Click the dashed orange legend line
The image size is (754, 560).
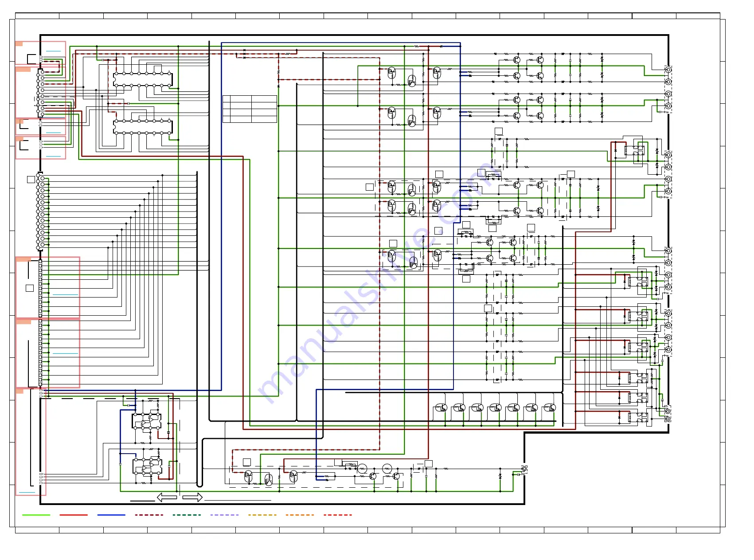pyautogui.click(x=300, y=515)
